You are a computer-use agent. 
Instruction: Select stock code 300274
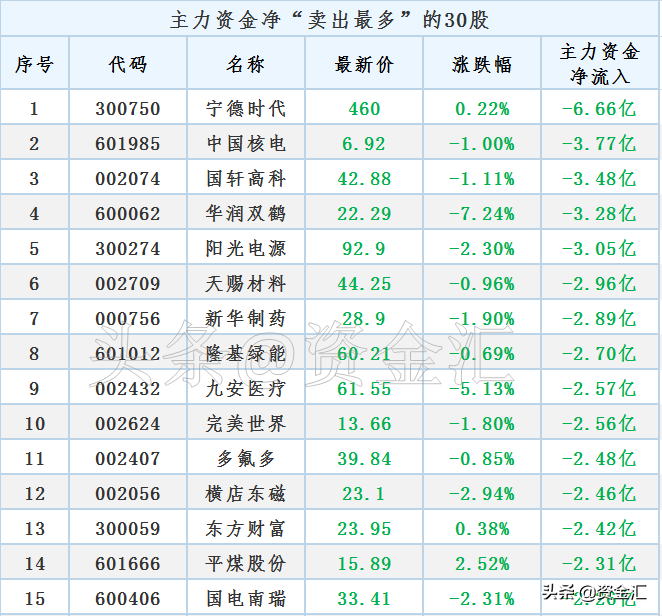(128, 249)
